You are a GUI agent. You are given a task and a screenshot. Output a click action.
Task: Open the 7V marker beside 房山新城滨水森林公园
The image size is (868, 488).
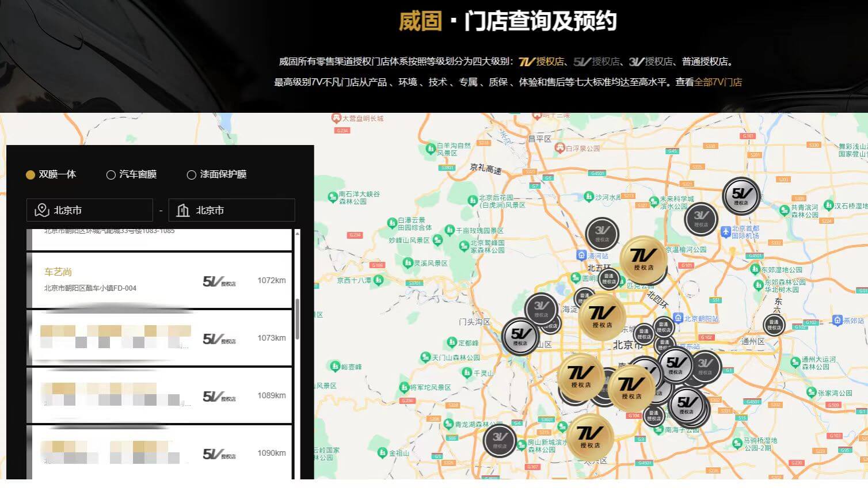590,437
